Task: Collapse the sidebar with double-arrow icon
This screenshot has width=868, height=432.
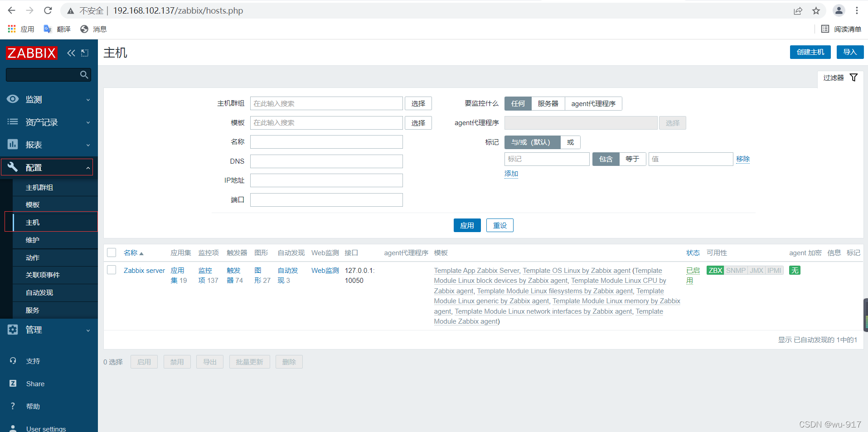Action: pyautogui.click(x=71, y=53)
